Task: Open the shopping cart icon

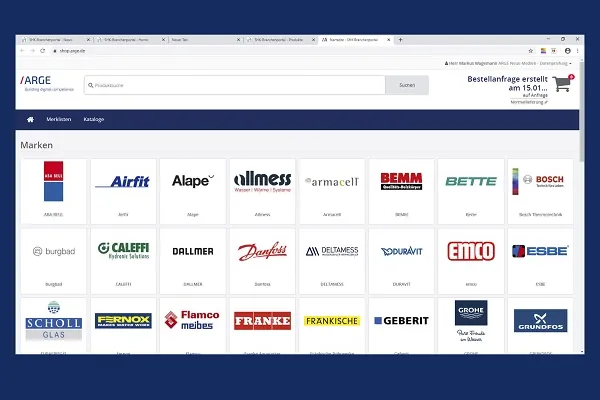Action: [x=562, y=85]
